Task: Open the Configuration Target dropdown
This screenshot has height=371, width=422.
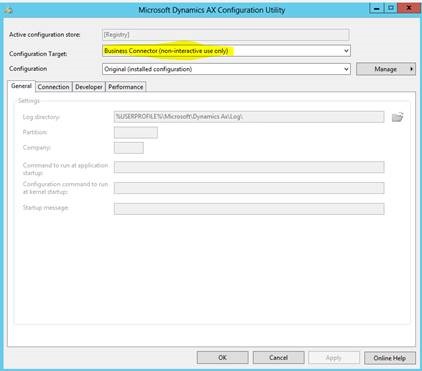Action: 226,51
